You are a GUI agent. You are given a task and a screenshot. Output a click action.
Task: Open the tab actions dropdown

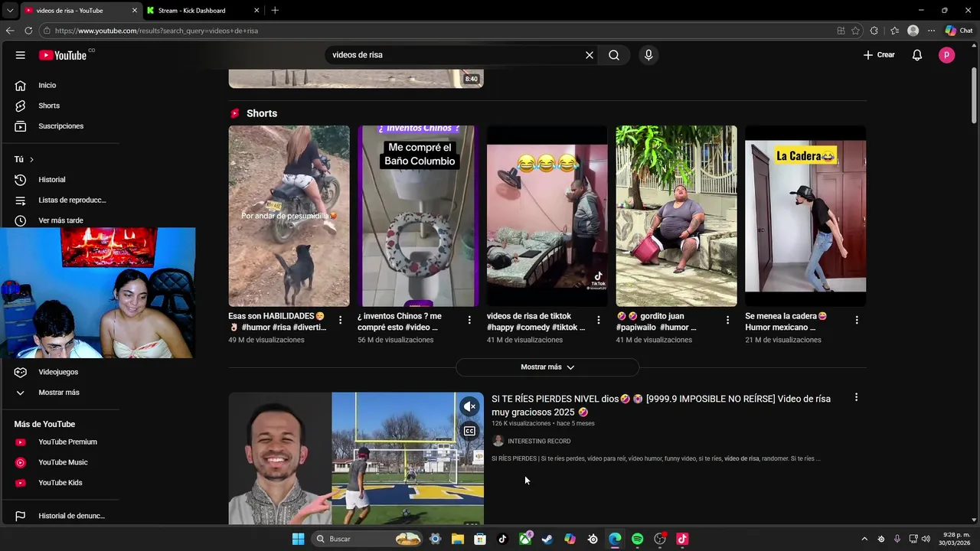[x=10, y=11]
